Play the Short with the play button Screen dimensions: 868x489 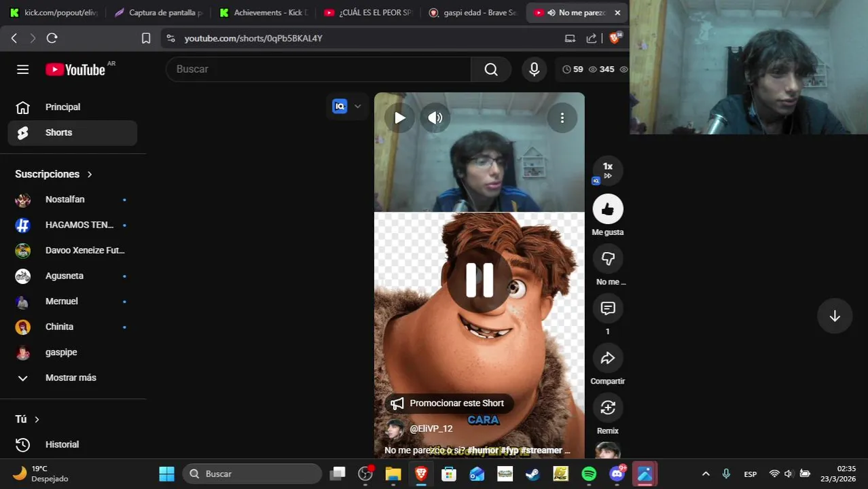pos(399,117)
